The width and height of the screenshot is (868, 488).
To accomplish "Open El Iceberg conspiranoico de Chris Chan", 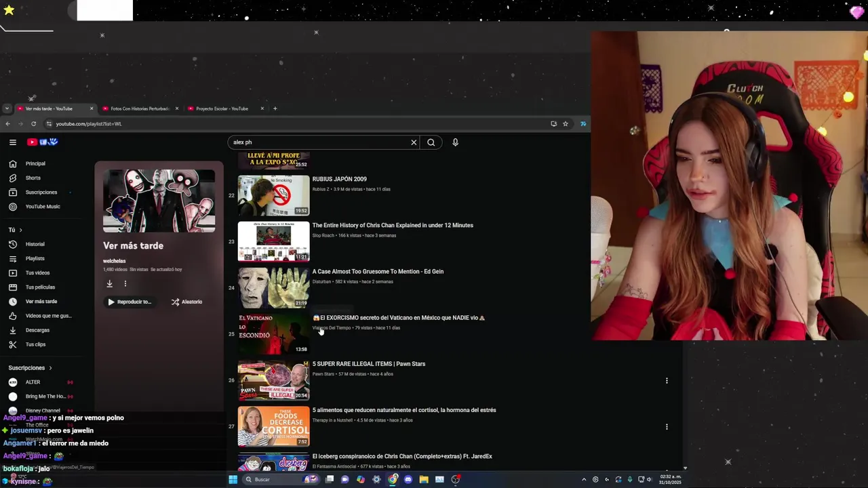I will coord(402,456).
